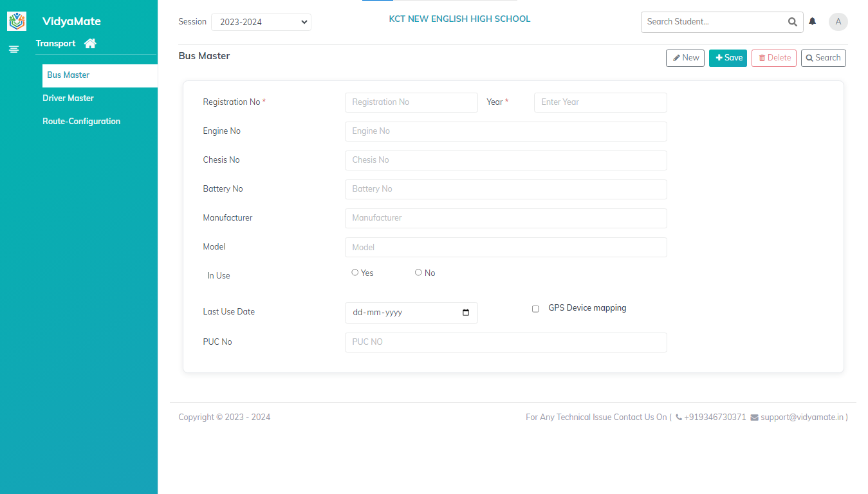Open notifications bell icon
The image size is (868, 494).
click(813, 22)
